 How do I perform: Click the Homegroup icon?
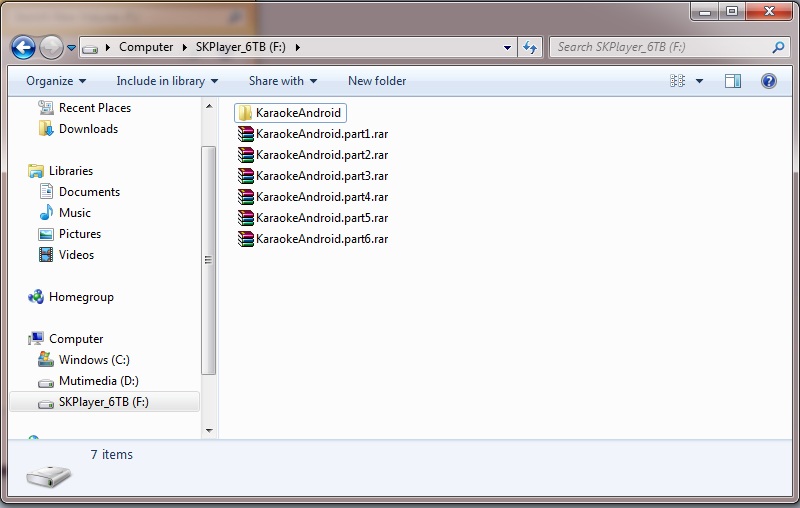click(x=36, y=297)
